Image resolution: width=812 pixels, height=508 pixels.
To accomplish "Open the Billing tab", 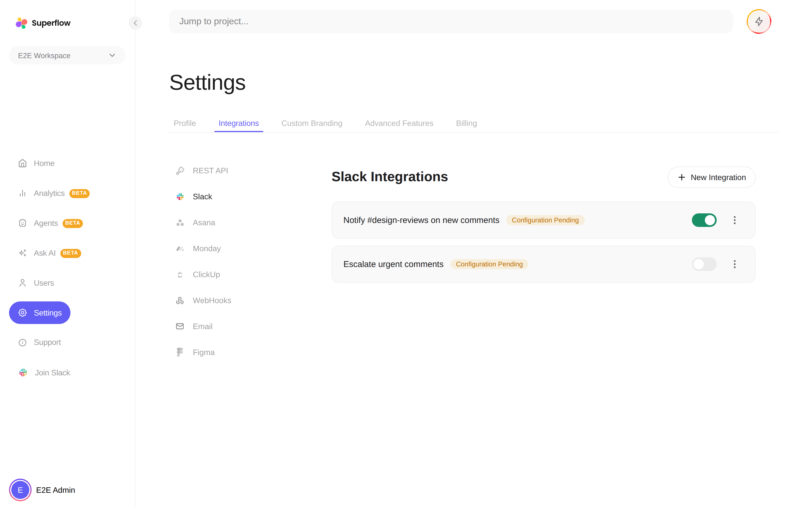I will pyautogui.click(x=466, y=123).
